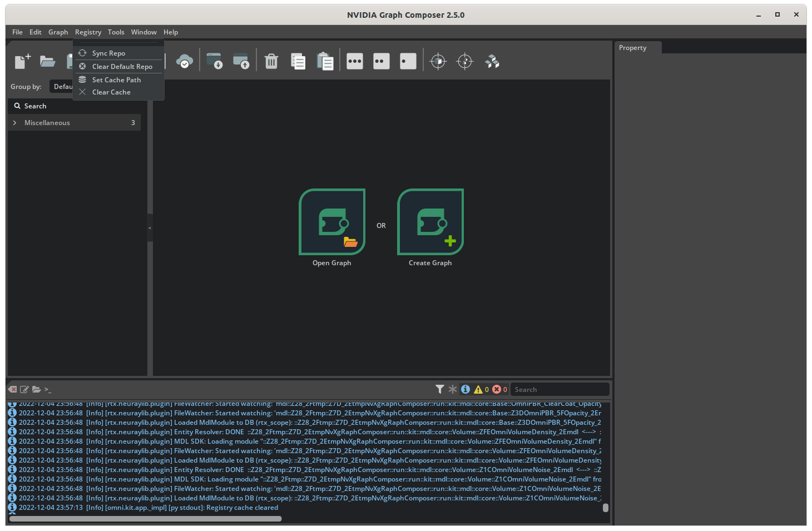The image size is (812, 531).
Task: Click the console filter funnel icon
Action: pyautogui.click(x=440, y=389)
